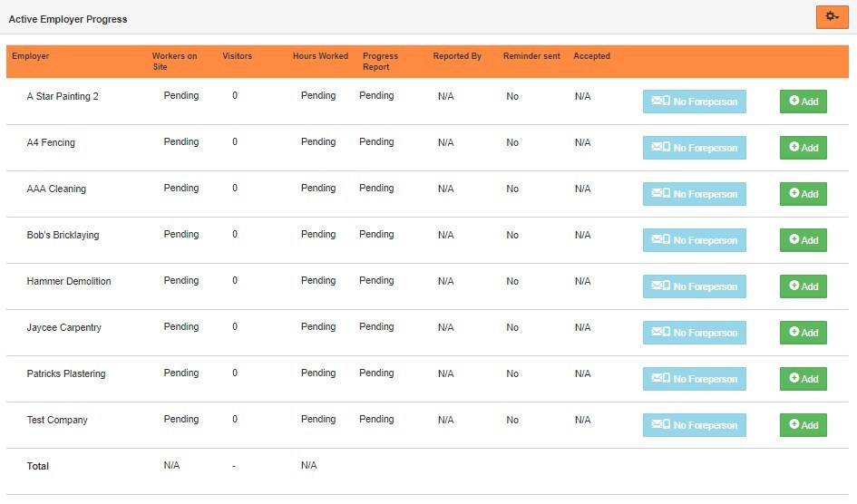Click No Foreperson for Patricks Plastering
Viewport: 857px width, 504px height.
coord(694,379)
